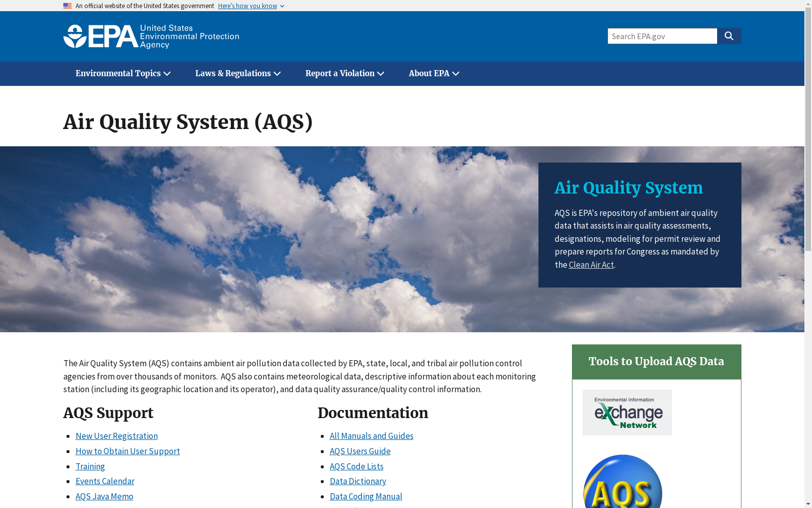Image resolution: width=812 pixels, height=508 pixels.
Task: Open the AQS Users Guide link
Action: coord(360,451)
